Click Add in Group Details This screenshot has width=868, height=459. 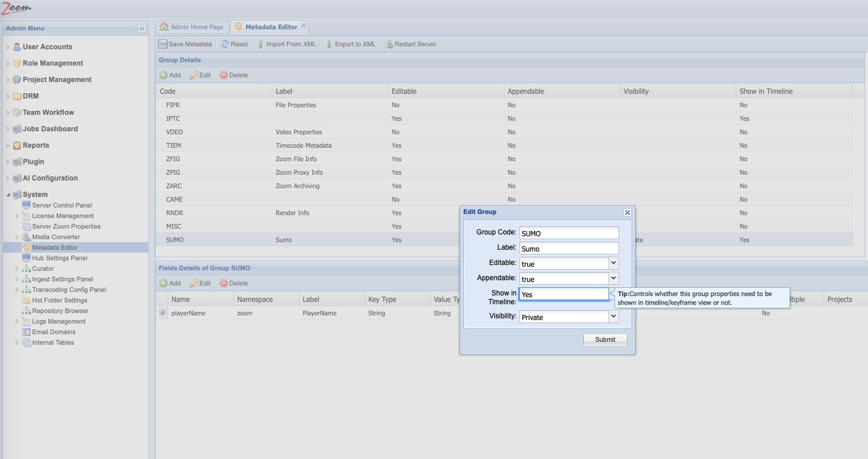pyautogui.click(x=170, y=75)
